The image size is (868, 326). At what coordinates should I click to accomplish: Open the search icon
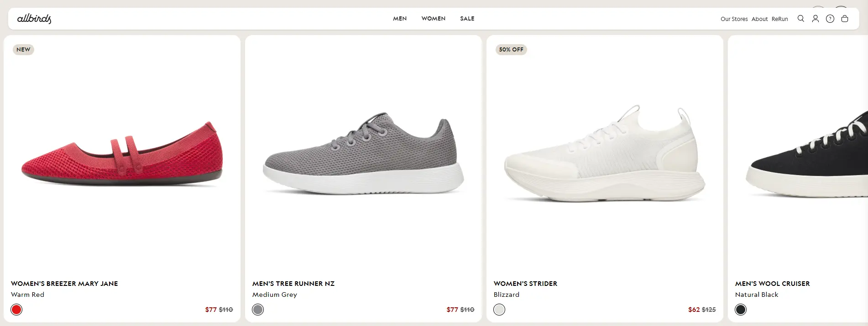[x=800, y=19]
